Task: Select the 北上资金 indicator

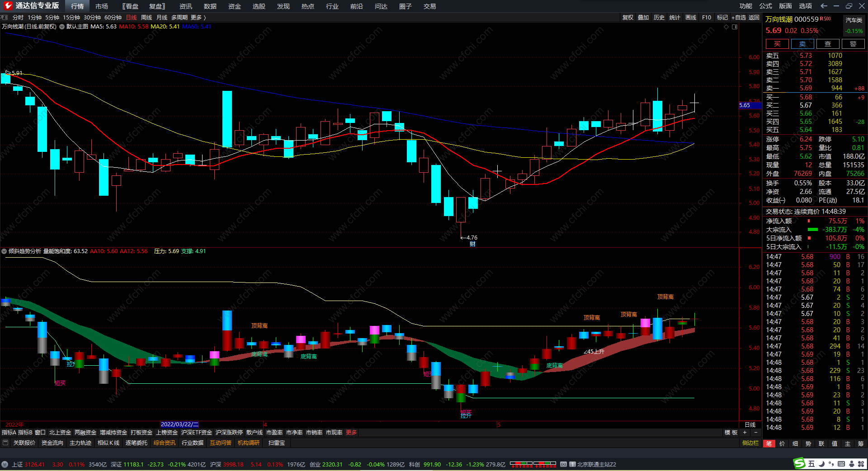Action: pyautogui.click(x=60, y=433)
